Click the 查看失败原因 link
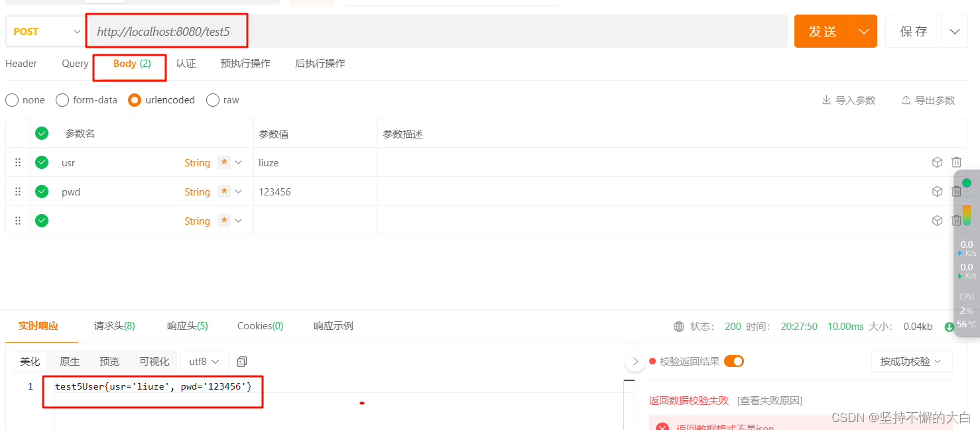 click(770, 401)
